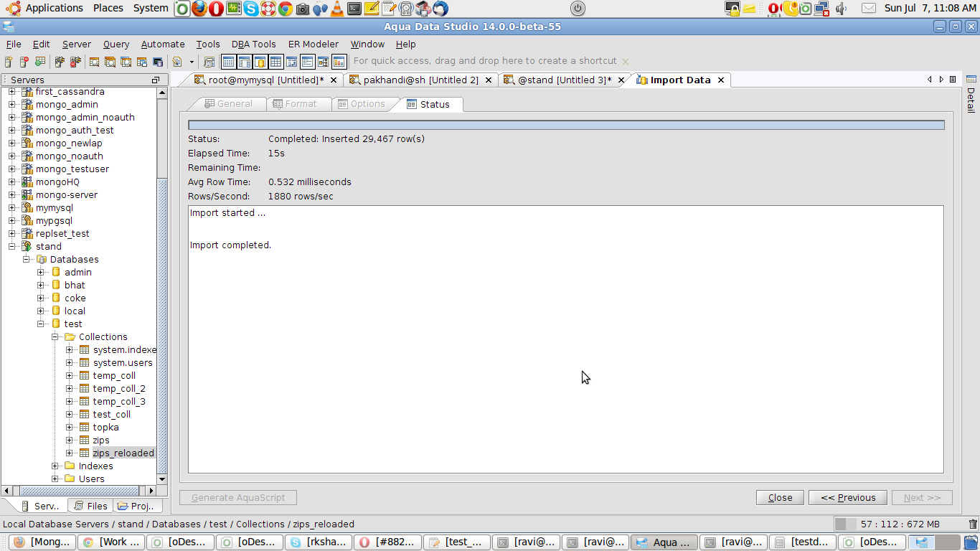
Task: Expand the admin database node
Action: tap(40, 272)
